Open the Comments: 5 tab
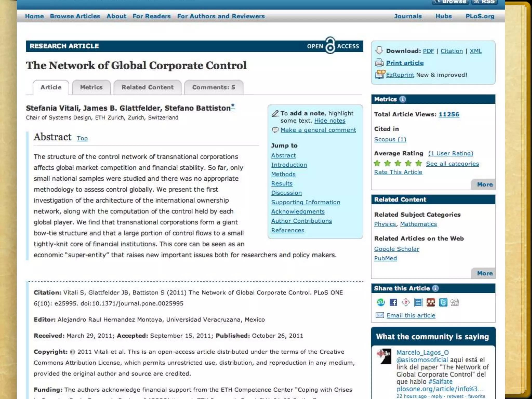The width and height of the screenshot is (532, 399). (x=214, y=87)
